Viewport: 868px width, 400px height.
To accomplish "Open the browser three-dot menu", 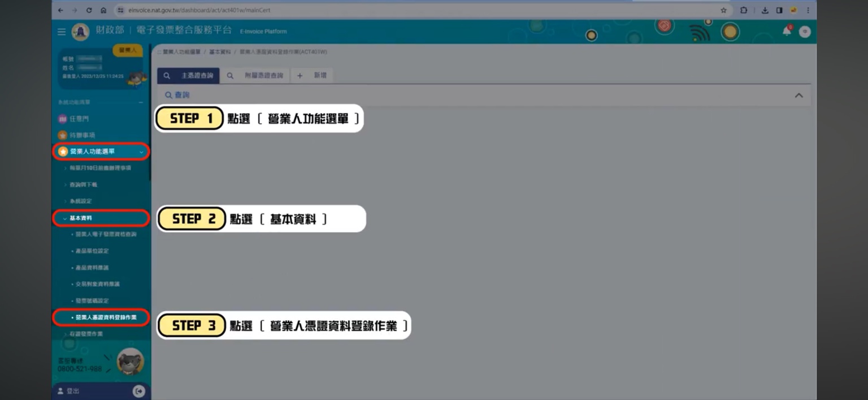I will pos(808,10).
